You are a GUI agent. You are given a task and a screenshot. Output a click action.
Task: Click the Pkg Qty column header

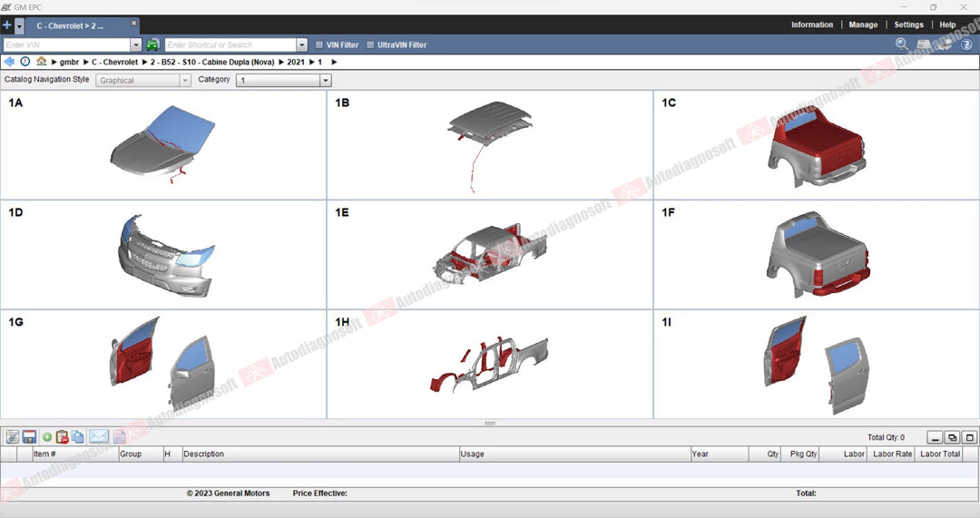(800, 454)
